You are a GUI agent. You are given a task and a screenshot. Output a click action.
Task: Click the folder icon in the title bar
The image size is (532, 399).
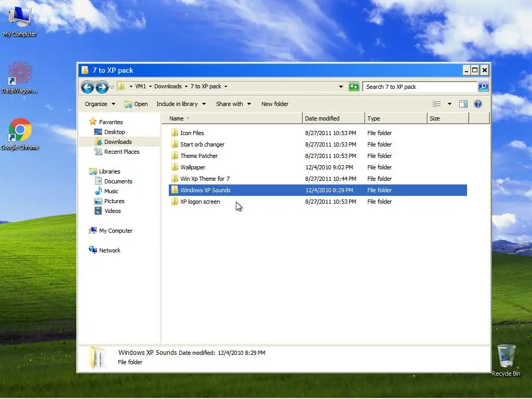[85, 70]
